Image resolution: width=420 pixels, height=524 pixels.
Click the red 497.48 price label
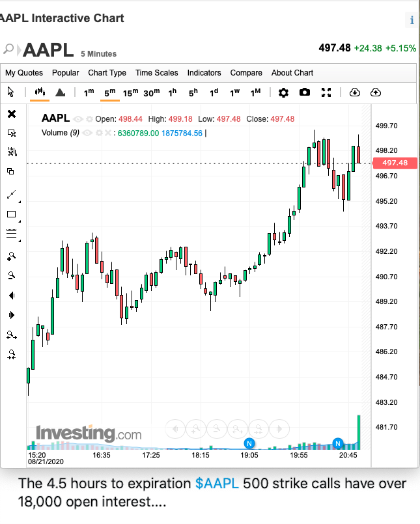click(x=395, y=163)
